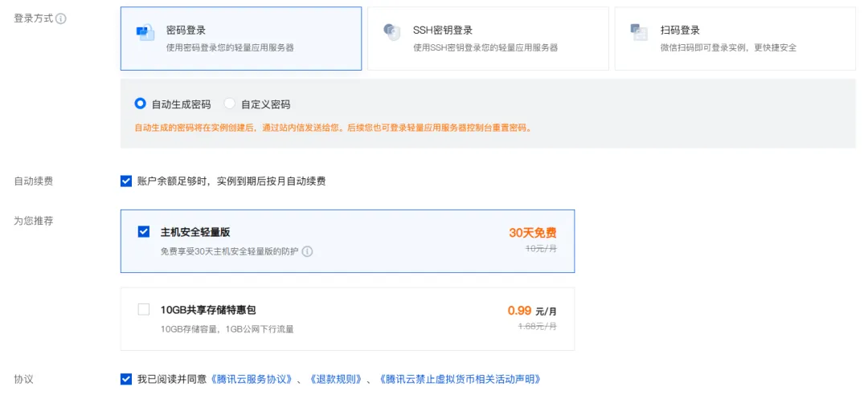Select the 扫码登录 login method card
The height and width of the screenshot is (403, 868).
(x=735, y=39)
